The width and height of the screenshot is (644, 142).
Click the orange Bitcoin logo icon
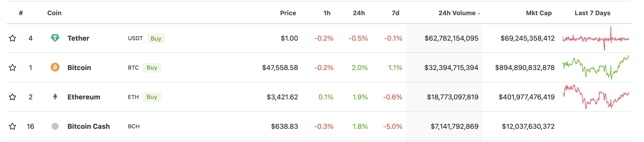tap(55, 67)
